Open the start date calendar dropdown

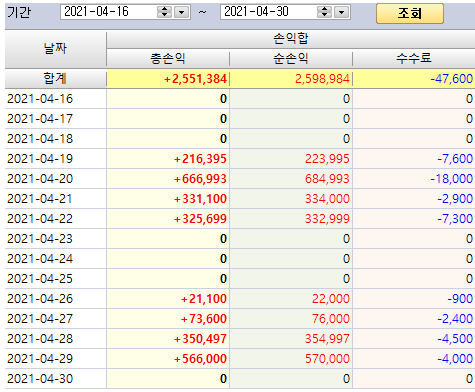181,12
